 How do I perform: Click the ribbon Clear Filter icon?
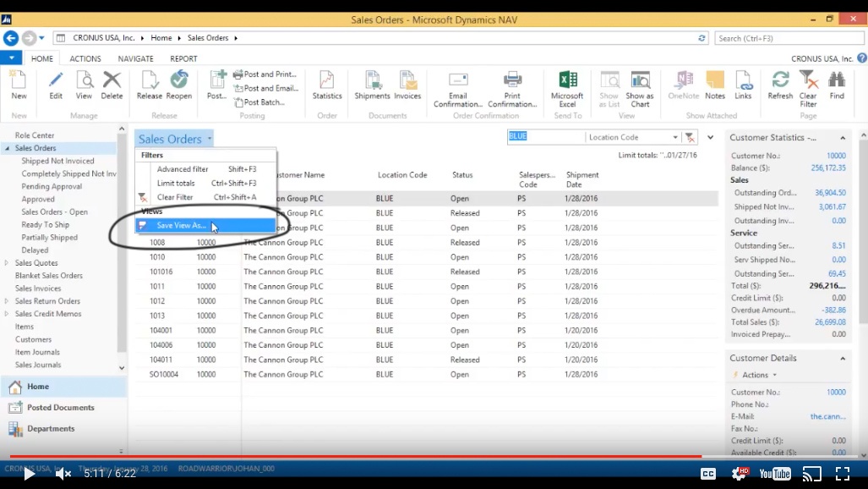(808, 89)
